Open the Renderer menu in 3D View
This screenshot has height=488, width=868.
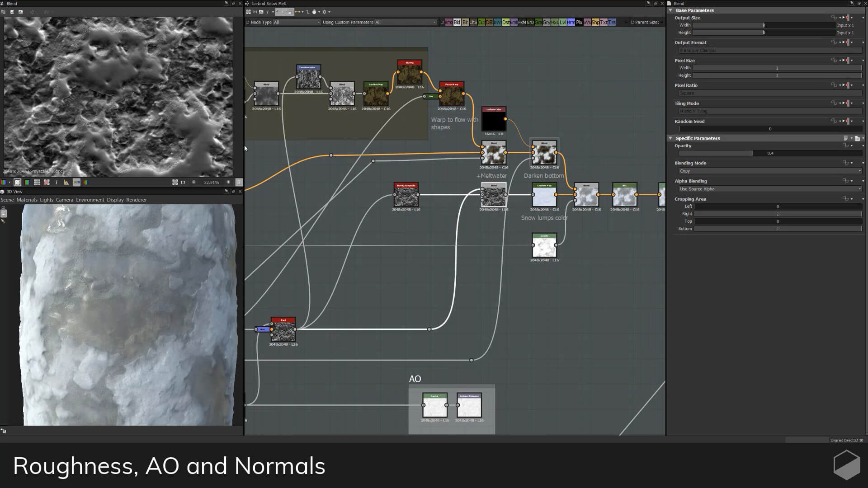[137, 200]
